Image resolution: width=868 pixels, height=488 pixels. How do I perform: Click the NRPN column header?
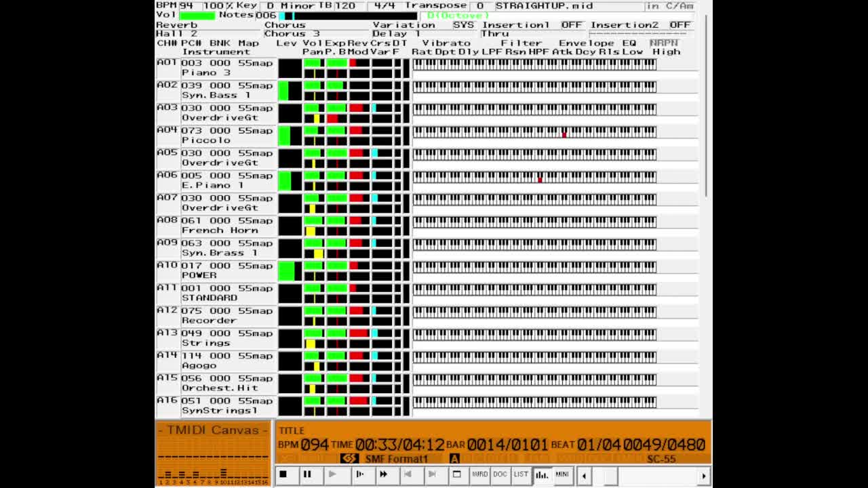point(664,42)
